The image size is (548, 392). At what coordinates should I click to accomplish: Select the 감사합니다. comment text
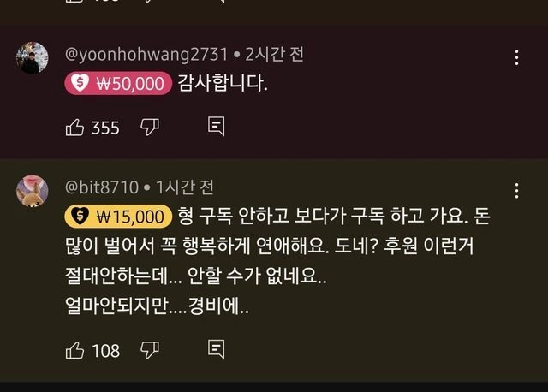click(x=223, y=83)
